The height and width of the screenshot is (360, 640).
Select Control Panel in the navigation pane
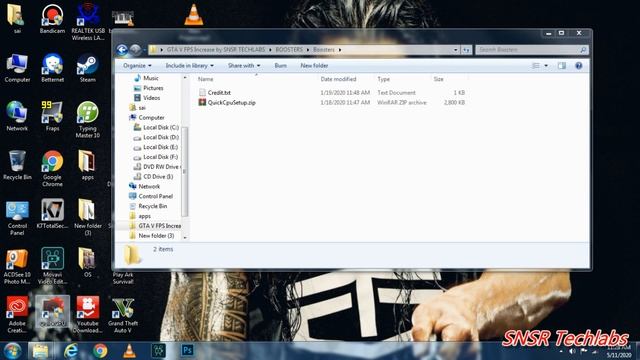(x=156, y=196)
